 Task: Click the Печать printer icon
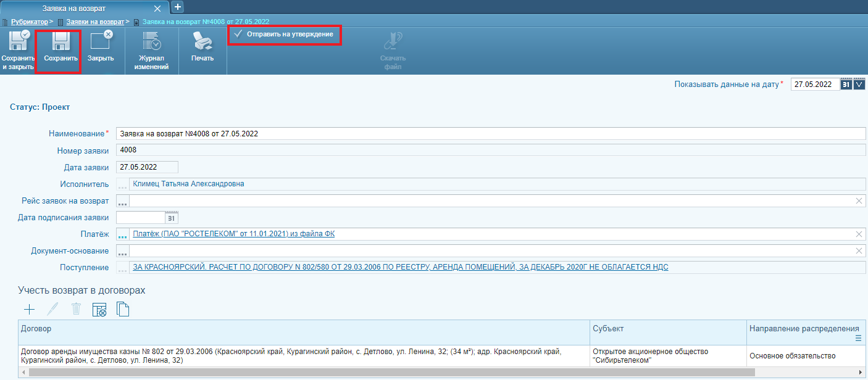coord(202,43)
